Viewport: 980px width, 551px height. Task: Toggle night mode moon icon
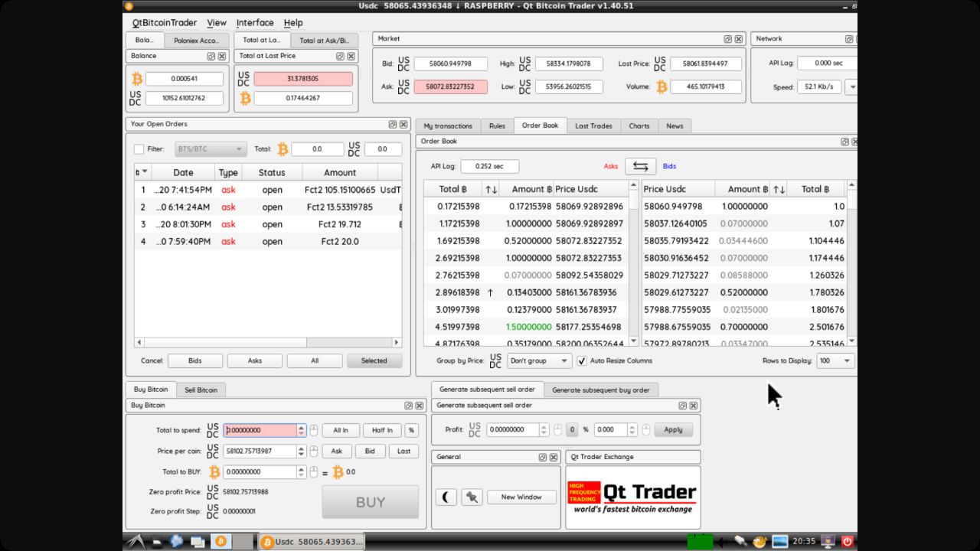[x=446, y=497]
